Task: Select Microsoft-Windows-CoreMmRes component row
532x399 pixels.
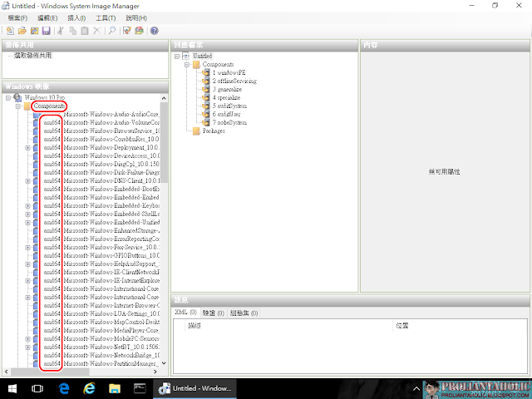Action: (x=101, y=139)
